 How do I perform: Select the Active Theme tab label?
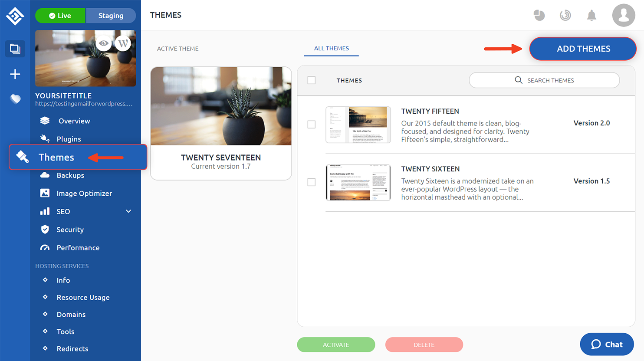point(177,49)
